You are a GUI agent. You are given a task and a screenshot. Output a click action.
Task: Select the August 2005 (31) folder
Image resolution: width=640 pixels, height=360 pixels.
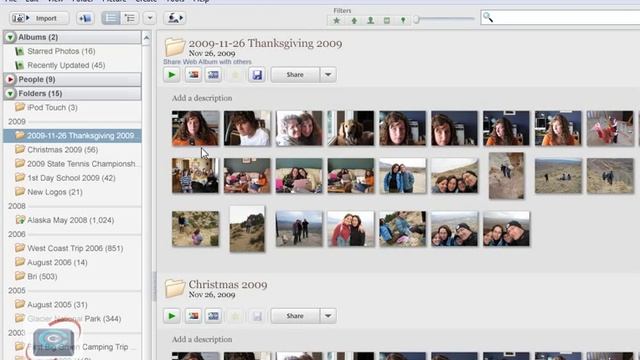coord(57,304)
